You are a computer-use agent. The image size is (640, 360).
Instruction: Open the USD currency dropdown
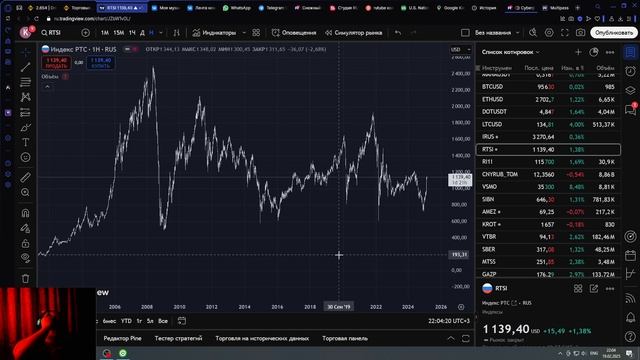click(x=460, y=49)
